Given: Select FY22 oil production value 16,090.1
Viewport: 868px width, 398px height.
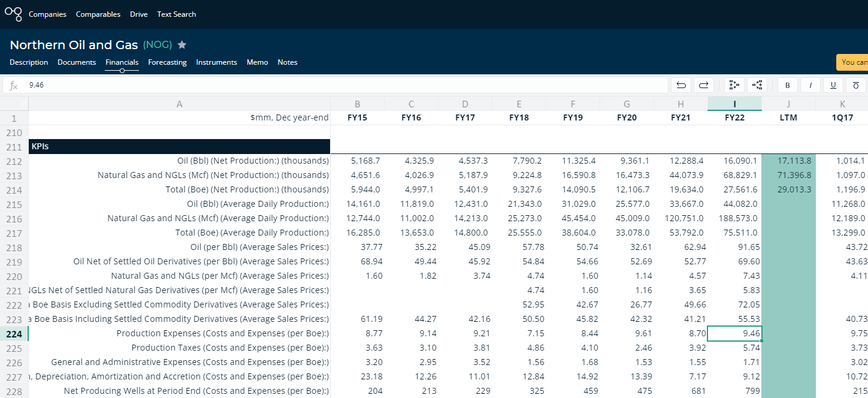Looking at the screenshot, I should pyautogui.click(x=734, y=161).
